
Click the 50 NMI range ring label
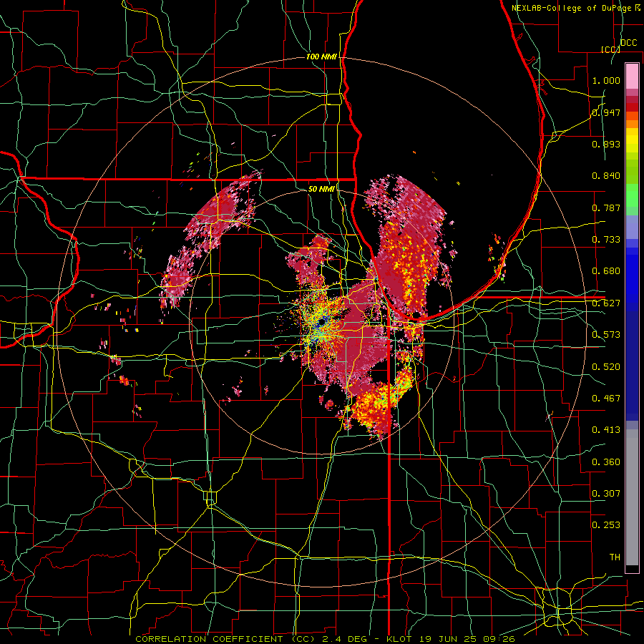[321, 189]
